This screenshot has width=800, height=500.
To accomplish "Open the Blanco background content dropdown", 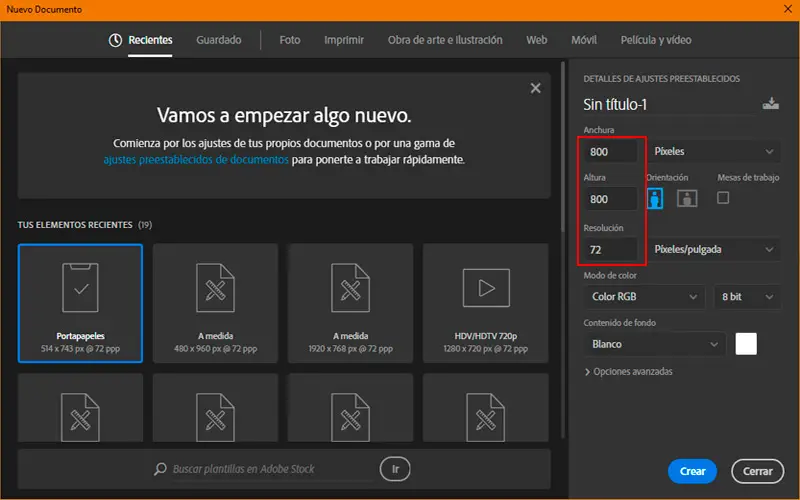I will point(654,344).
